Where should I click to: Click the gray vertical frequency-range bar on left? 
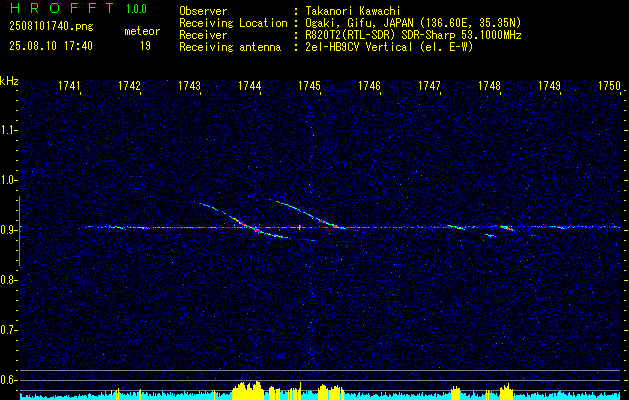pyautogui.click(x=20, y=231)
